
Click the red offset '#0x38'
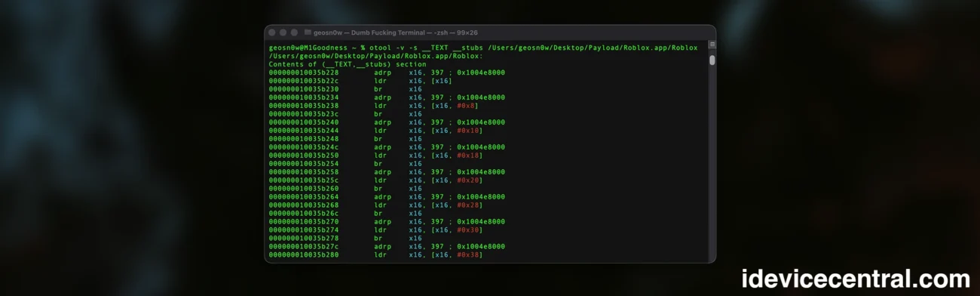click(468, 255)
